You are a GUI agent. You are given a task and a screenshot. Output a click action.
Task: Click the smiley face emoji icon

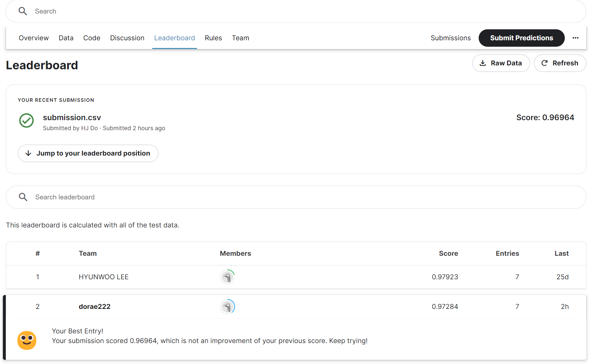click(x=27, y=340)
